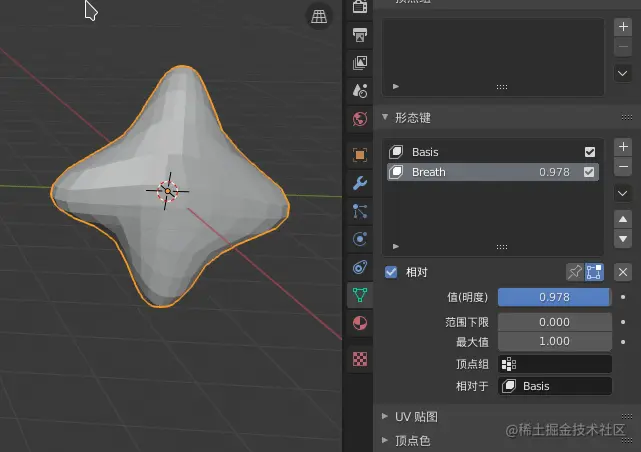This screenshot has width=641, height=452.
Task: Open the View Layer properties tab
Action: [360, 63]
